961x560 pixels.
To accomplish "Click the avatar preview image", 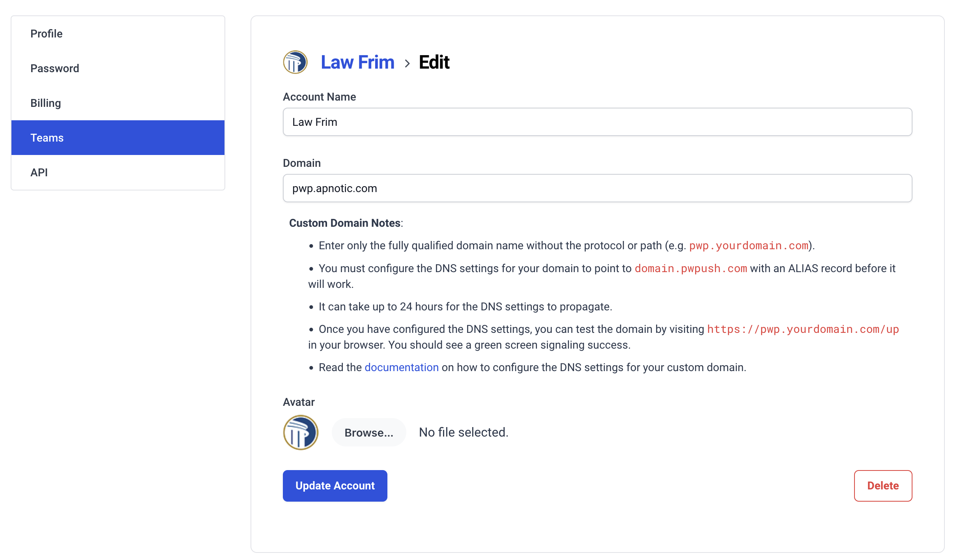I will click(301, 432).
